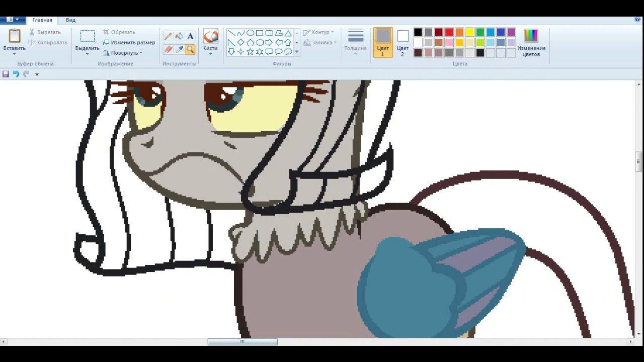Viewport: 644px width, 362px height.
Task: Choose the oval shape
Action: tap(250, 33)
